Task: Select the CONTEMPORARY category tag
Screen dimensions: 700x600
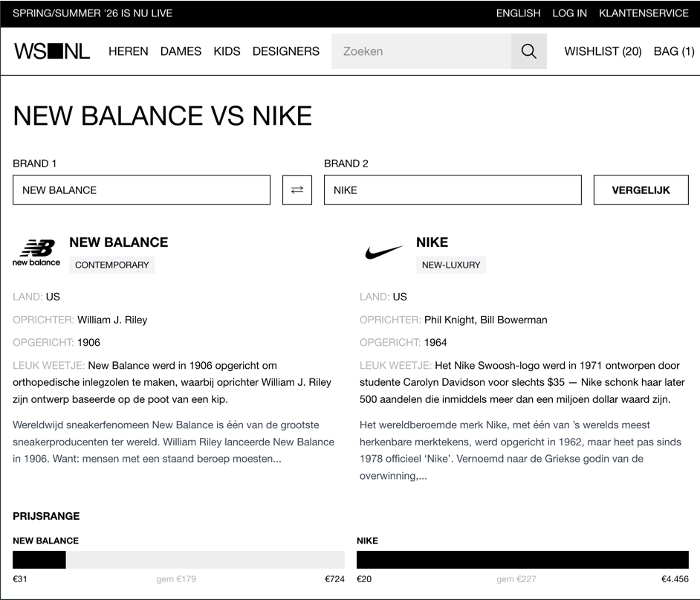Action: click(x=111, y=265)
